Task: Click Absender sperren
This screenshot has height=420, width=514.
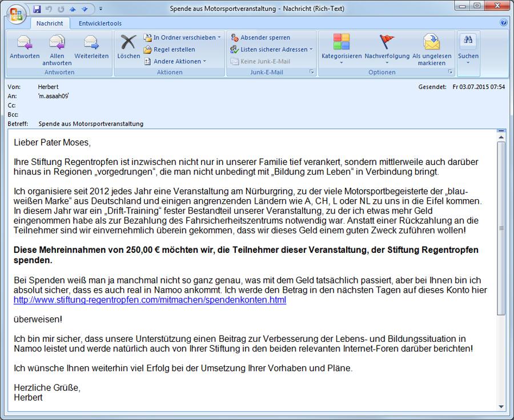Action: 260,37
